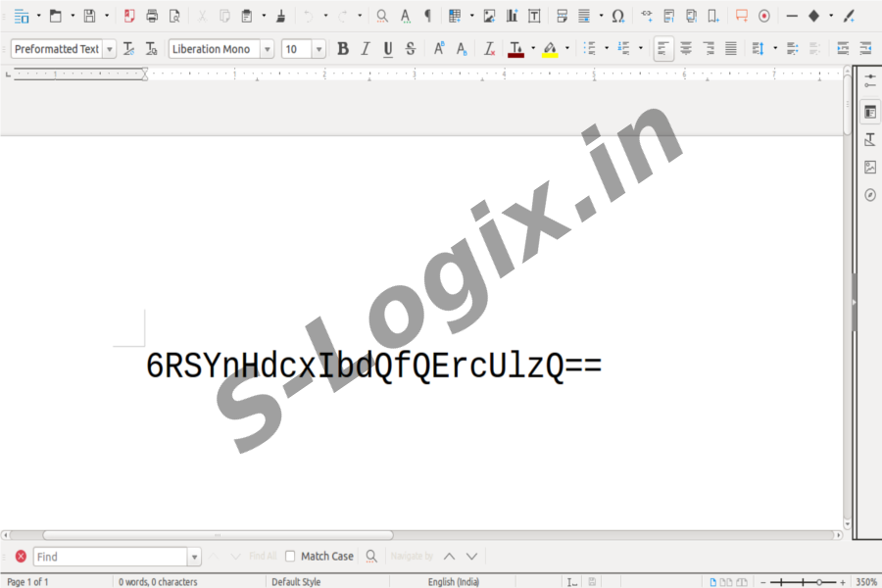Toggle Formatting Marks pilcrow icon
The width and height of the screenshot is (882, 588).
tap(427, 16)
